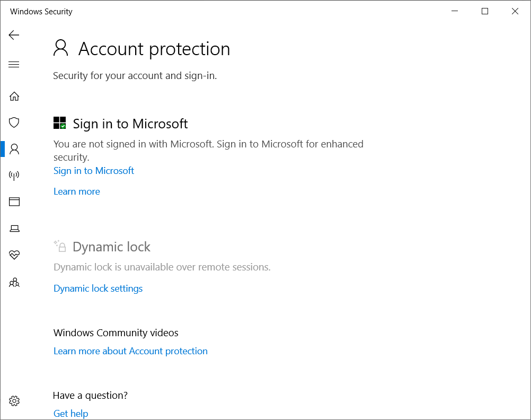Open the hamburger navigation menu
This screenshot has height=420, width=531.
(14, 64)
